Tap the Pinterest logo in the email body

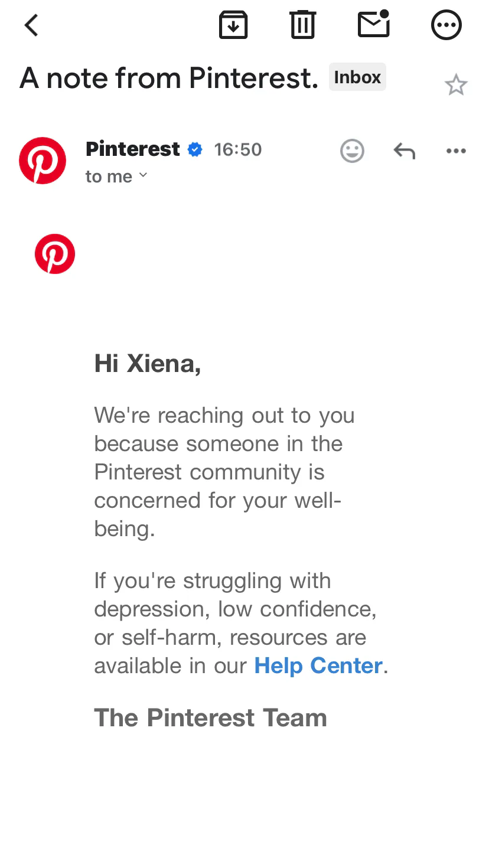pos(55,254)
